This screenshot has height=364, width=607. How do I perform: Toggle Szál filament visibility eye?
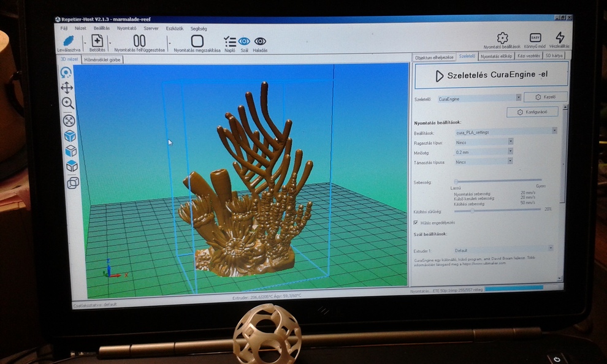[x=244, y=41]
